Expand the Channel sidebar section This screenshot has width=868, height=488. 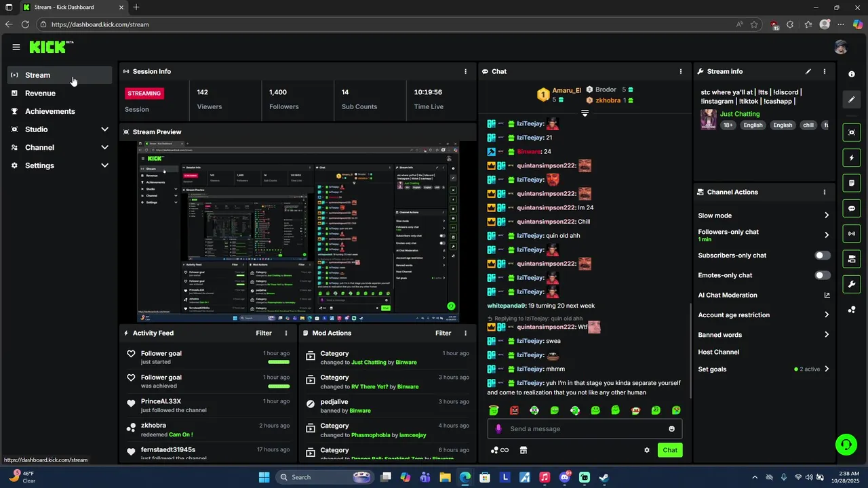(104, 147)
